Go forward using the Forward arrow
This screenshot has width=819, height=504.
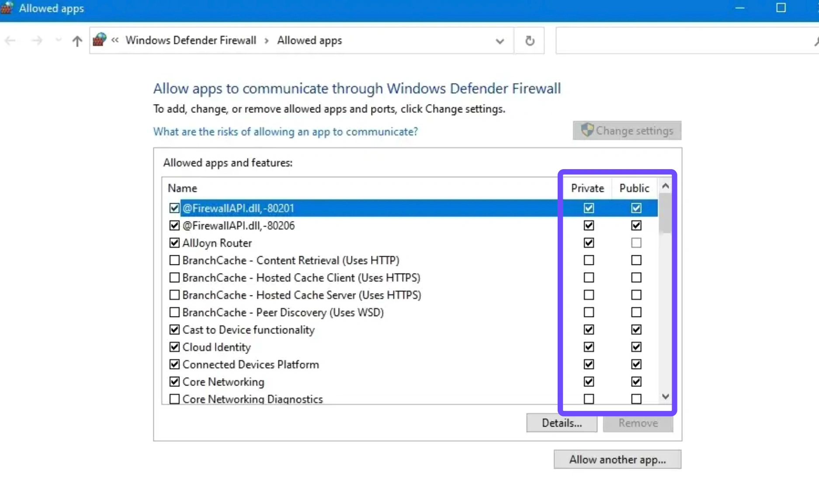(x=37, y=41)
